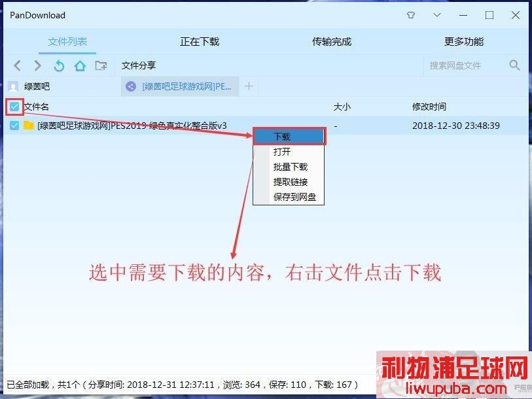Select the [绿茵吧足球游戏网]PE... share tab
The width and height of the screenshot is (532, 399).
[x=180, y=86]
